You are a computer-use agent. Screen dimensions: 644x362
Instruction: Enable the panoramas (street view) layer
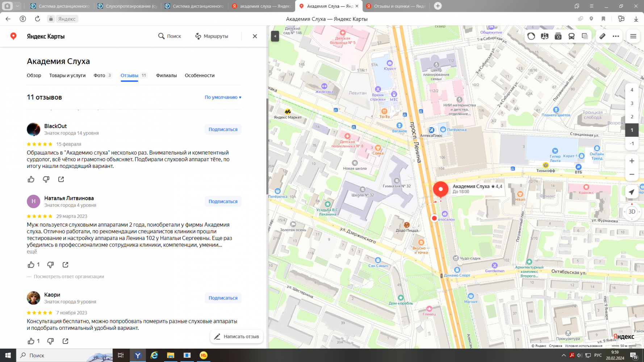click(x=544, y=36)
